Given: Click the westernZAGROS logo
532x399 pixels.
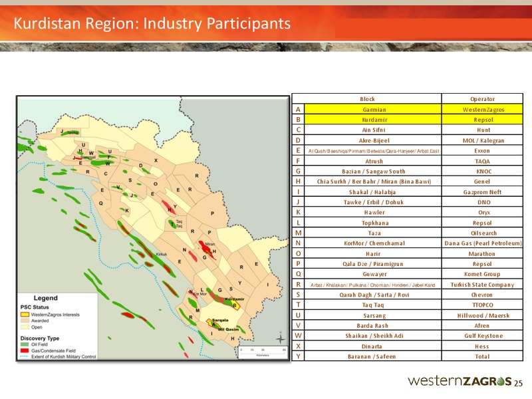Looking at the screenshot, I should [460, 381].
